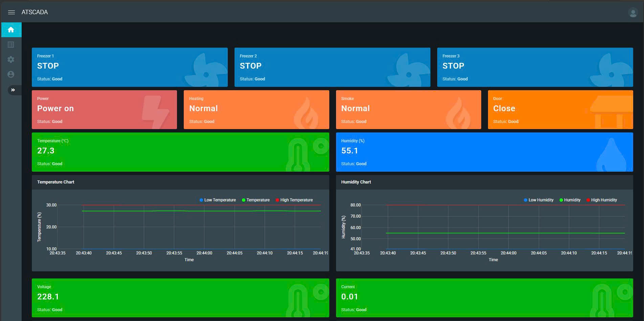Click the water drop icon on Humidity card
This screenshot has height=321, width=644.
pos(612,155)
